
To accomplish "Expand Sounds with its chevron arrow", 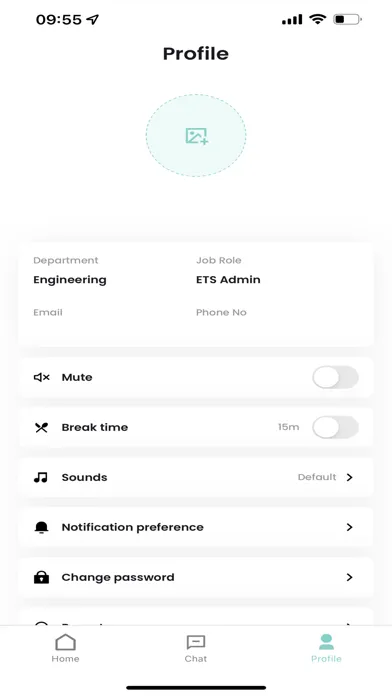I will click(350, 477).
